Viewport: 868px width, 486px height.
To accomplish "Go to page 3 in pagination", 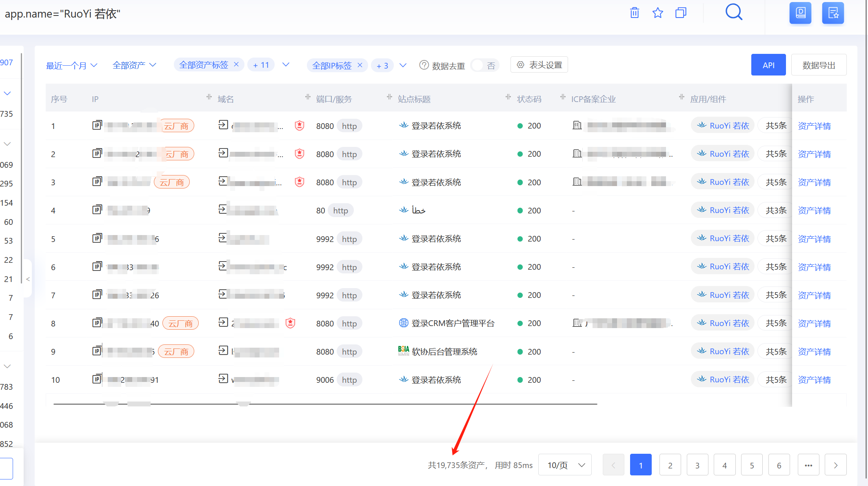I will (x=697, y=465).
